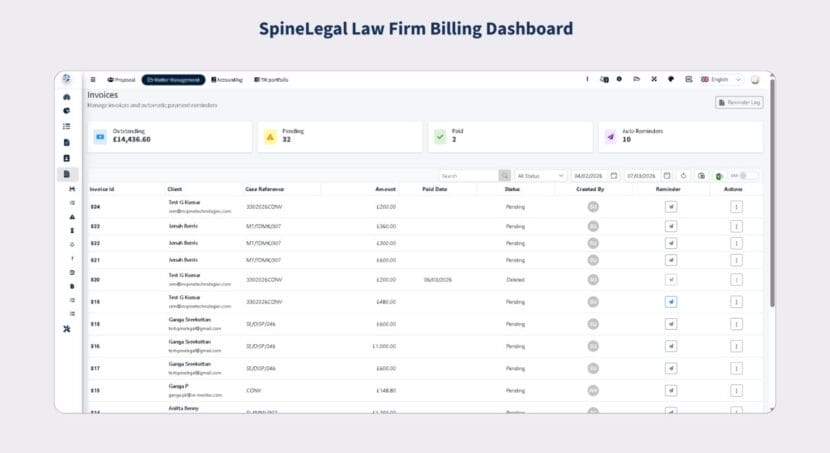Send reminder for the £148.80 invoice

pyautogui.click(x=671, y=391)
